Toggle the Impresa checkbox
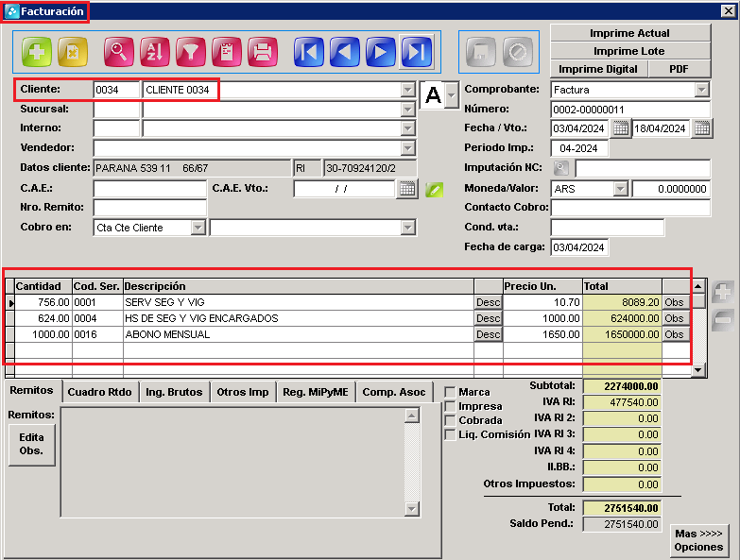 coord(451,406)
